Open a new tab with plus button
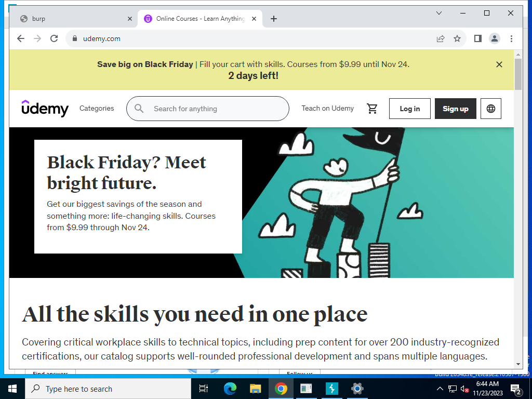 tap(274, 19)
